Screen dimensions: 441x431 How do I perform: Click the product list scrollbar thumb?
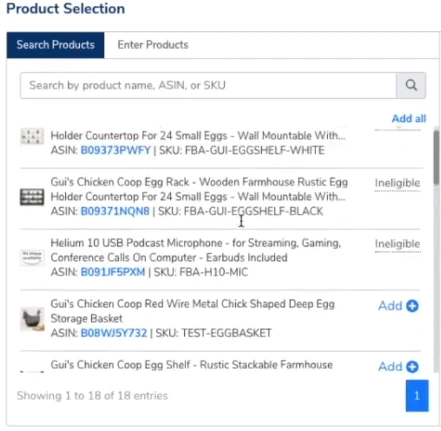pos(436,157)
